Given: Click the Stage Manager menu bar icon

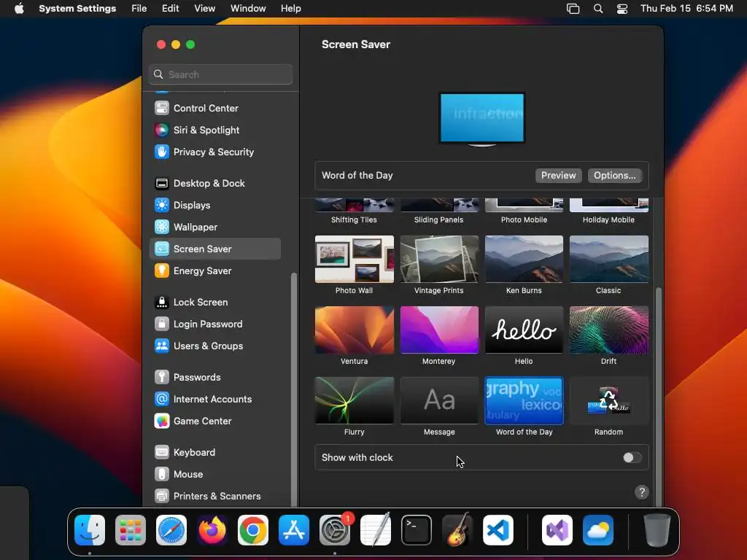Looking at the screenshot, I should (x=573, y=9).
